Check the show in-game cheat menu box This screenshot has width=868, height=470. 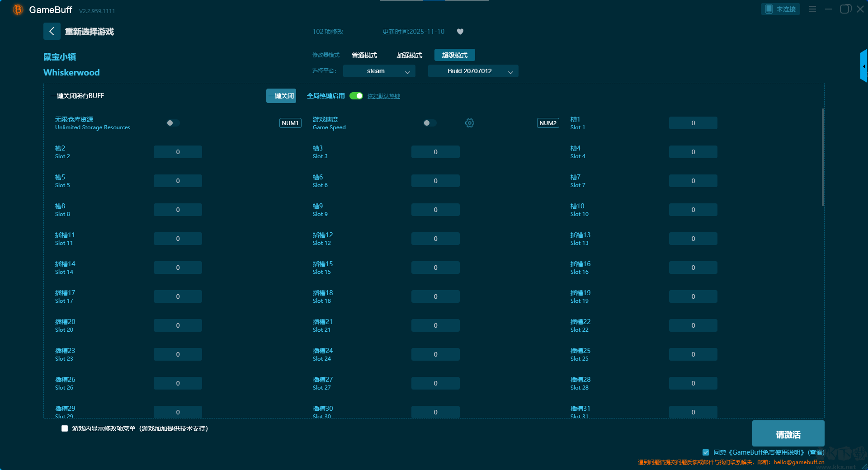[x=65, y=428]
